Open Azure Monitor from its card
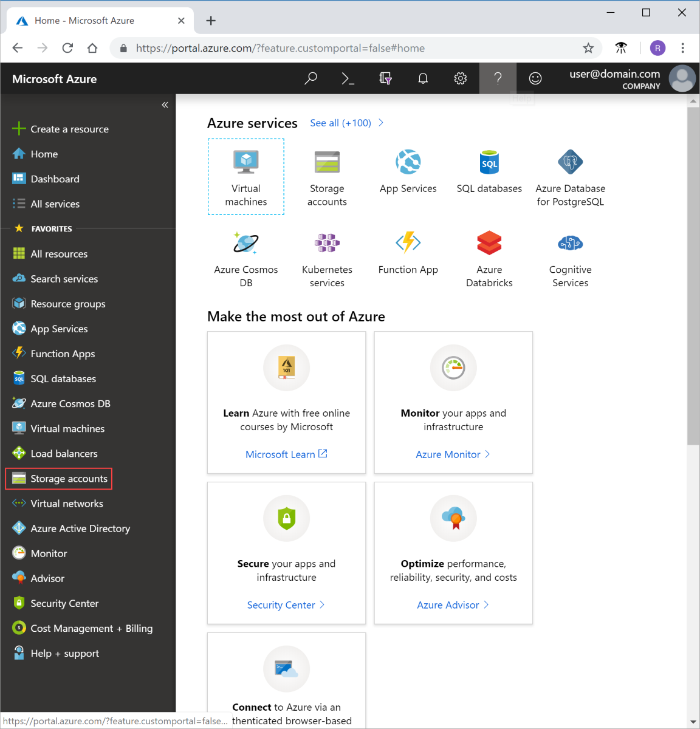 point(448,454)
